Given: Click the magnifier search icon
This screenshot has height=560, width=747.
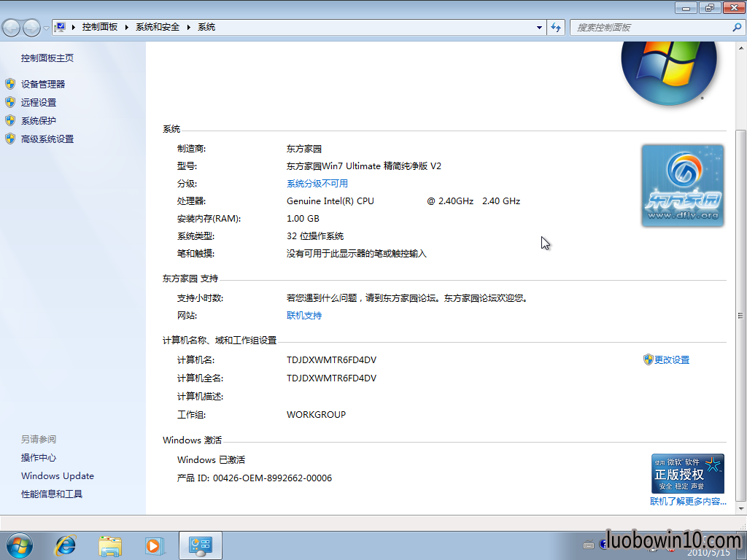Looking at the screenshot, I should pyautogui.click(x=737, y=27).
